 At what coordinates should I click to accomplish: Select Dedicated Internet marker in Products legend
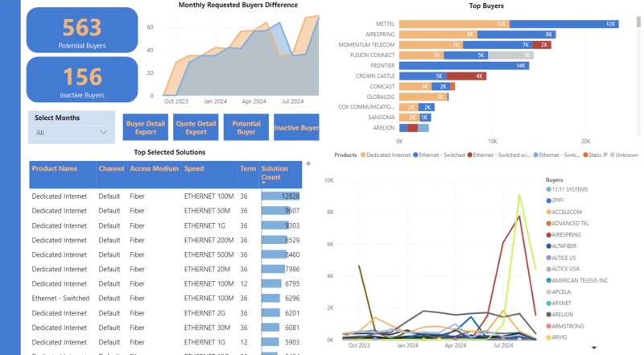tap(364, 155)
